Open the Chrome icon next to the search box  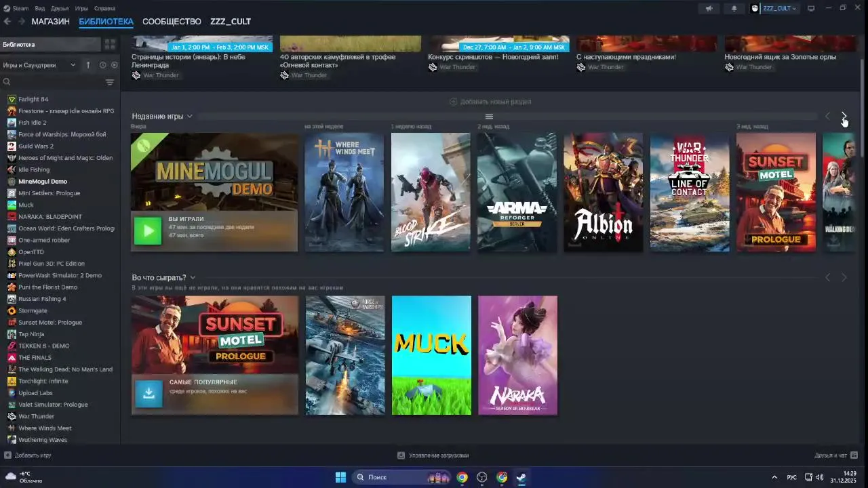click(x=462, y=477)
